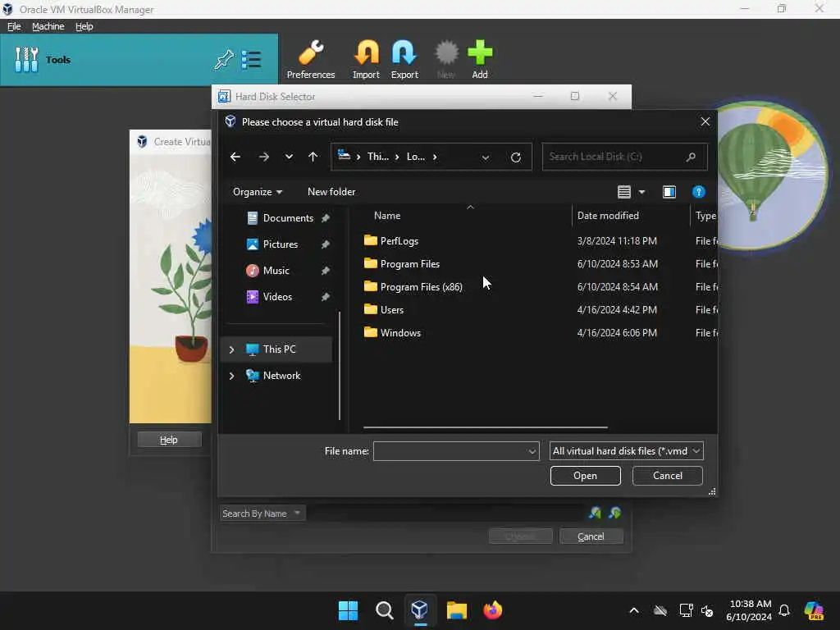Click the taskbar clock
840x630 pixels.
click(x=750, y=610)
